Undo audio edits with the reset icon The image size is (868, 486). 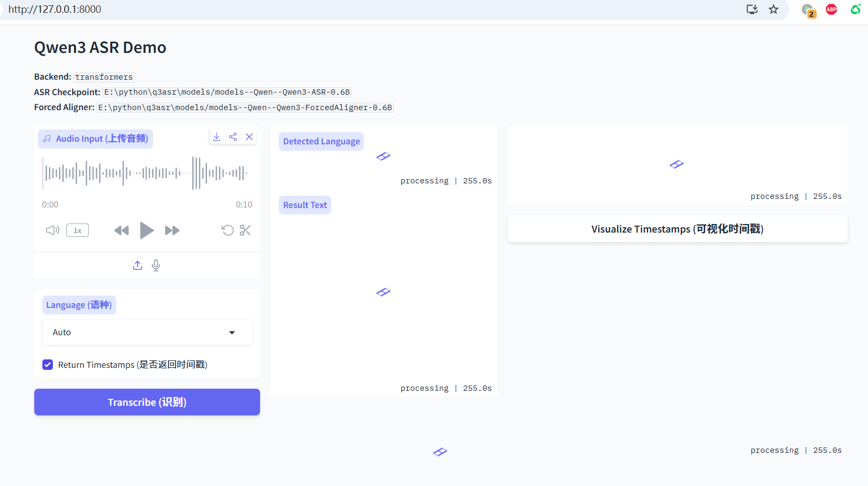pyautogui.click(x=227, y=230)
